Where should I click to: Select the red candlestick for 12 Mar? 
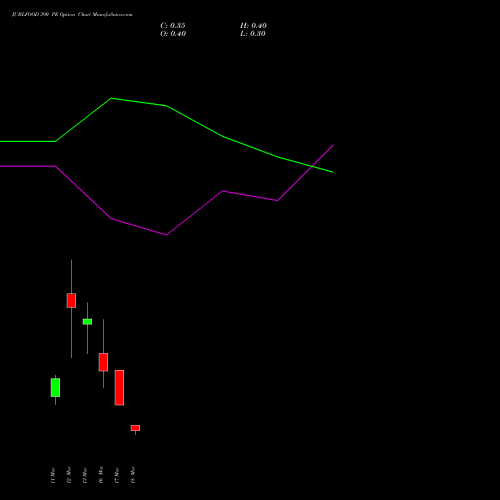(71, 300)
